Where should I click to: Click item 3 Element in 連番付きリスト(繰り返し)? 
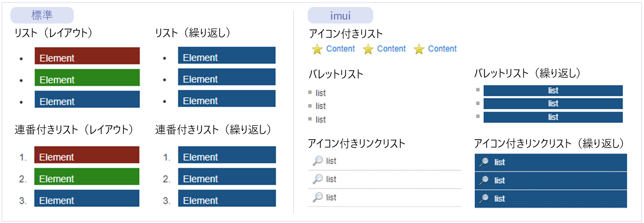[227, 198]
